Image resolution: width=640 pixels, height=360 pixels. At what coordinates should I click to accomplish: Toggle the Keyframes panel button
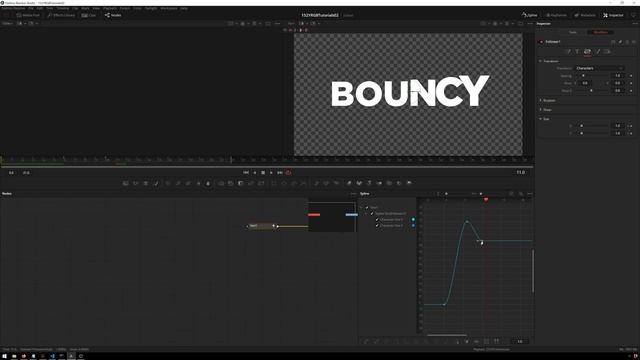tap(556, 15)
